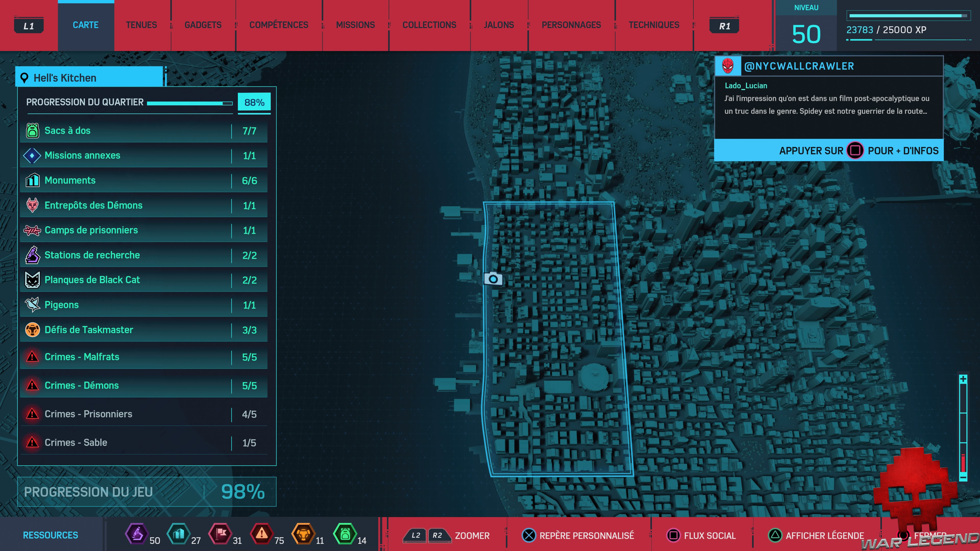Click the camera landmark icon on map
The height and width of the screenshot is (551, 980).
(493, 279)
